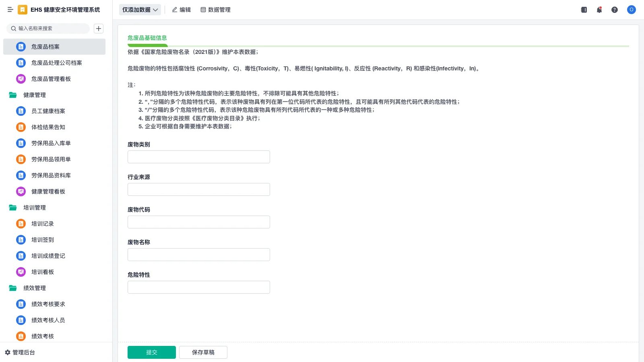Open the 培训看板 dashboard icon

(x=21, y=272)
